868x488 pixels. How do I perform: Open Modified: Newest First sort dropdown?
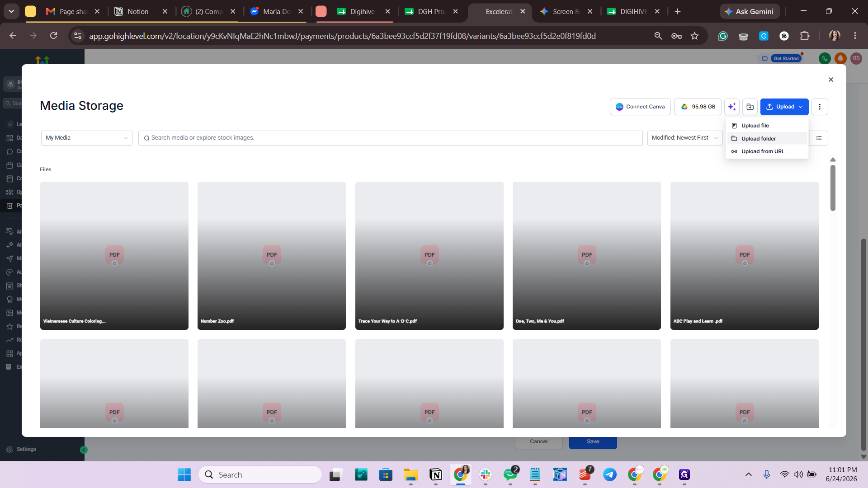coord(685,138)
